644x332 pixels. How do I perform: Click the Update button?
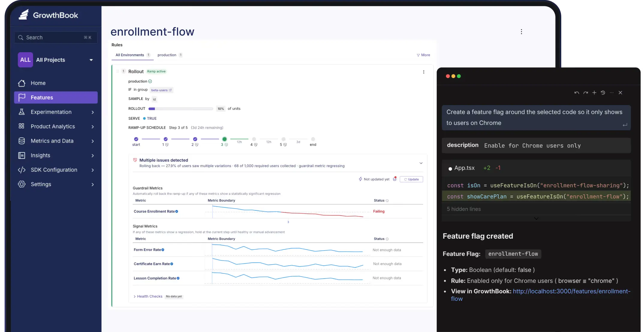point(411,180)
